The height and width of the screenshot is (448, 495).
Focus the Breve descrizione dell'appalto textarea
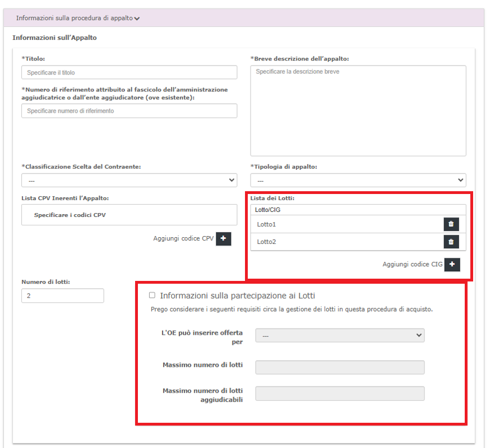pos(358,110)
